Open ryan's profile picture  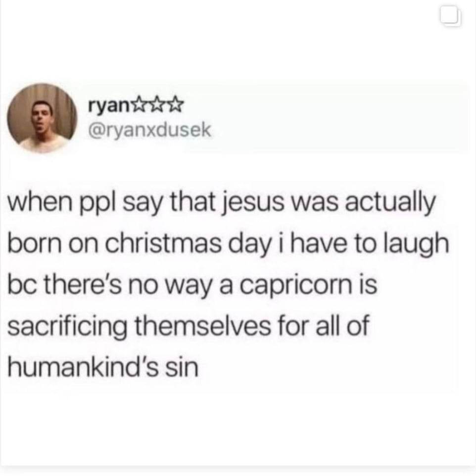[x=42, y=118]
